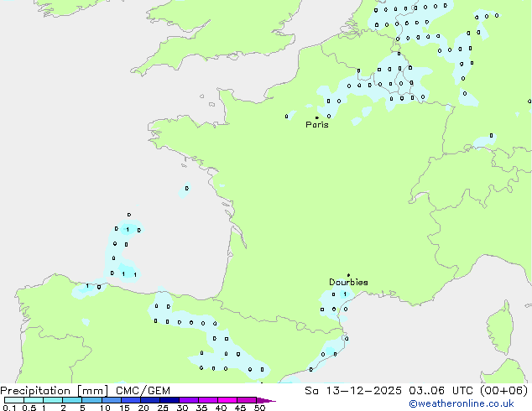Pick the legend swatch between 1 and 2
This screenshot has width=532, height=411.
coord(53,400)
